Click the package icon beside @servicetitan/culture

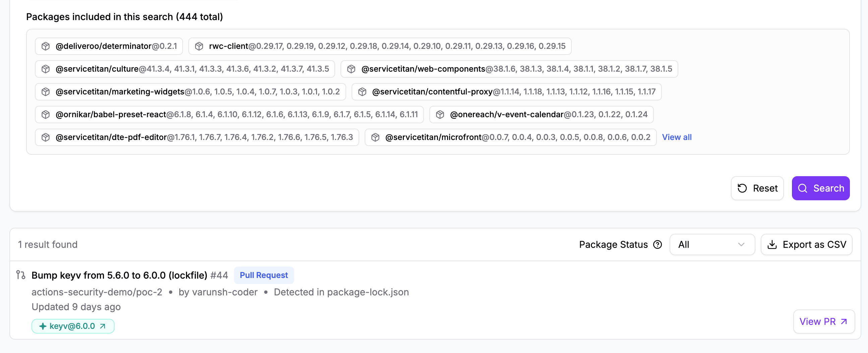(x=46, y=69)
